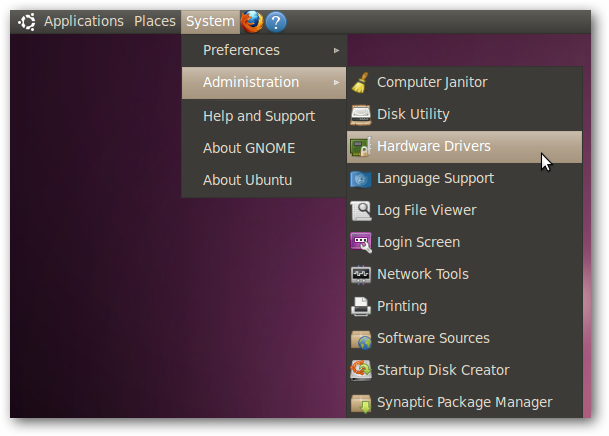The height and width of the screenshot is (436, 609).
Task: Launch Computer Janitor by its label
Action: pyautogui.click(x=432, y=82)
